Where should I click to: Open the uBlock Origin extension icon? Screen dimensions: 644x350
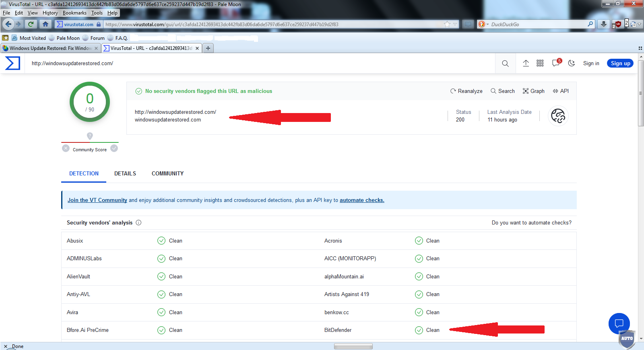[x=617, y=24]
